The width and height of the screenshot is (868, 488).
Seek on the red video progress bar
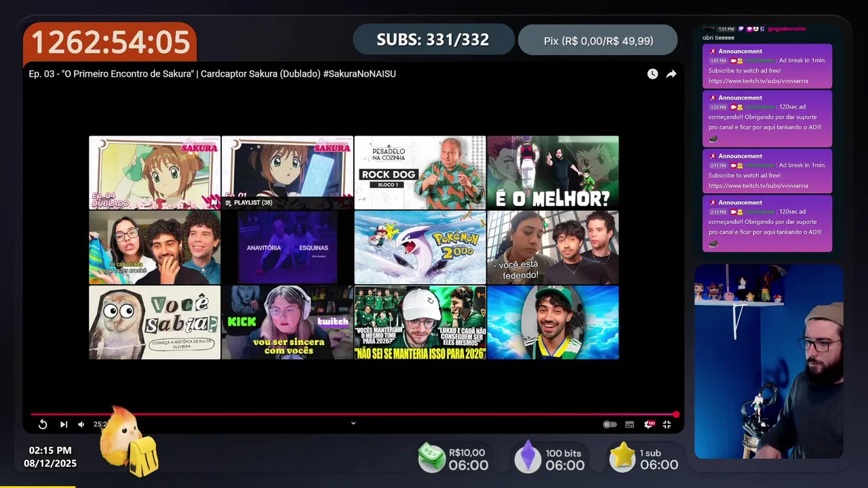(x=353, y=414)
